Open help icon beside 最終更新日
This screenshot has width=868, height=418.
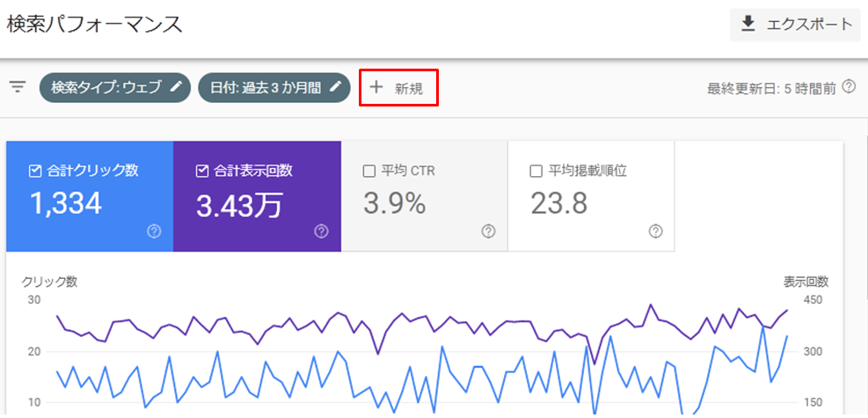pyautogui.click(x=849, y=86)
